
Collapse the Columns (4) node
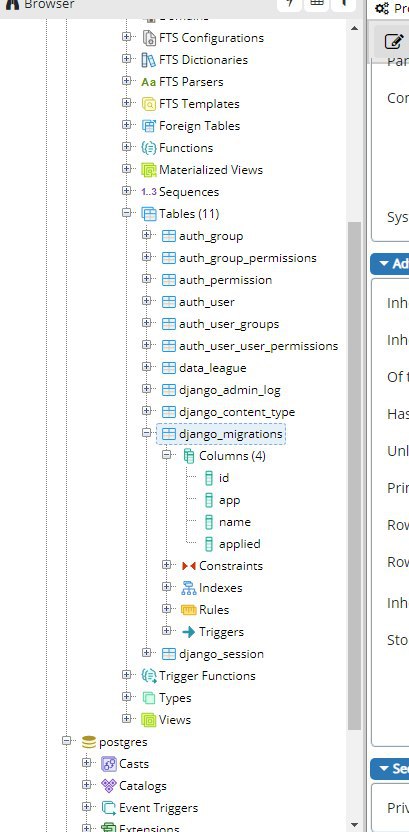click(167, 455)
